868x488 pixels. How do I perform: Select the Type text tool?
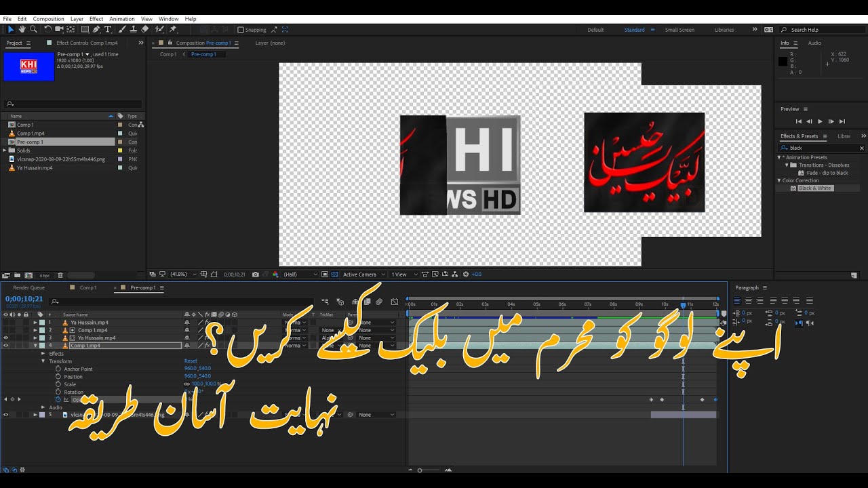point(107,29)
